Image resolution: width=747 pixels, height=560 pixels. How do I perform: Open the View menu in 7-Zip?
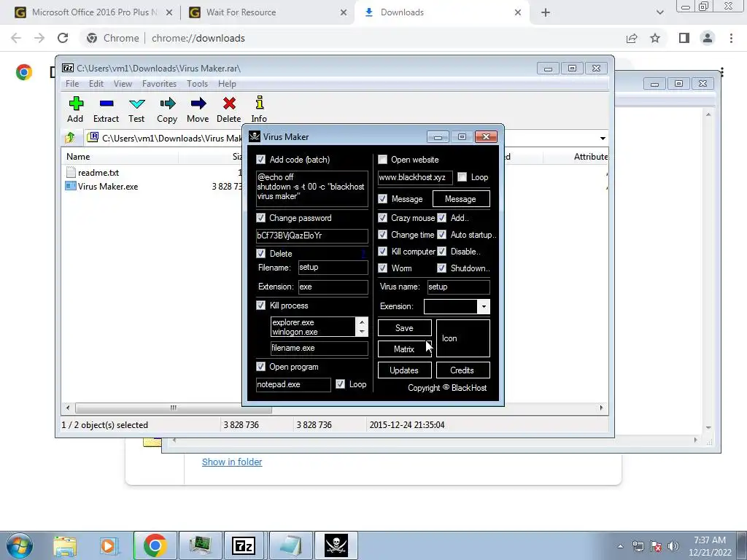(123, 84)
